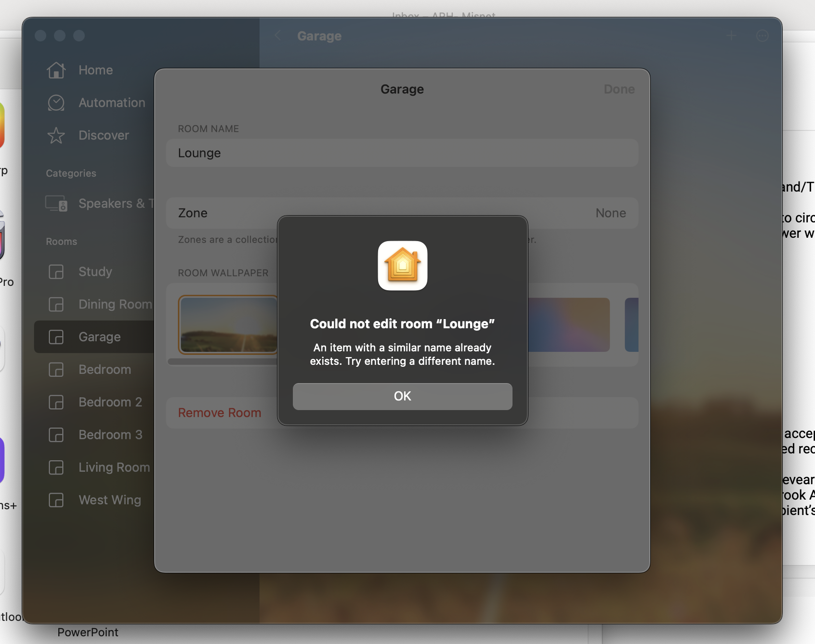Click Remove Room
Viewport: 815px width, 644px height.
click(220, 412)
